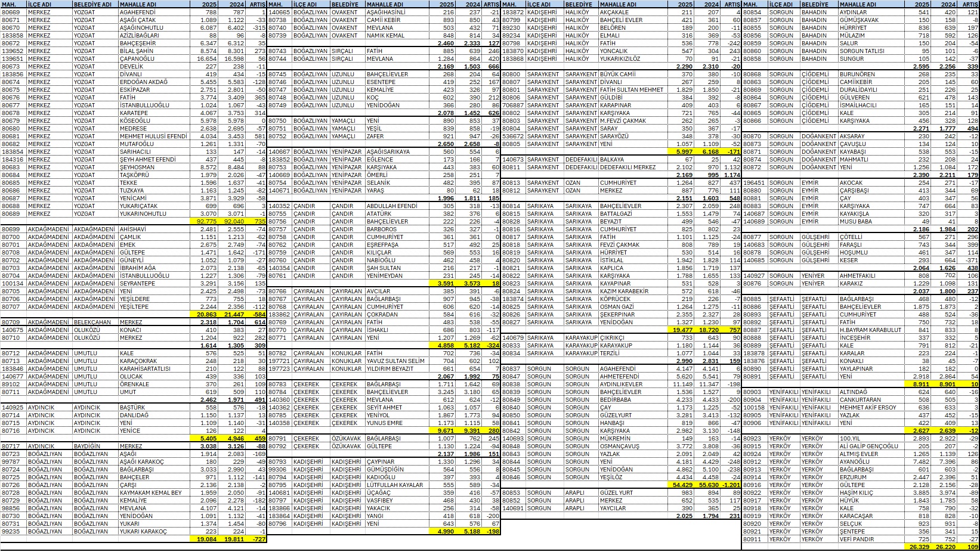This screenshot has height=552, width=980.
Task: Select the BELEKÇAHAN municipality cell
Action: (95, 322)
